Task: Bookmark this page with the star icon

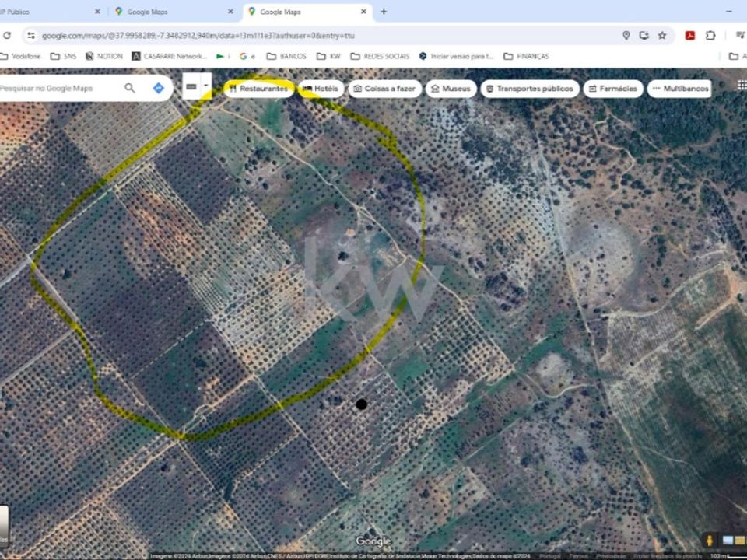Action: 662,35
